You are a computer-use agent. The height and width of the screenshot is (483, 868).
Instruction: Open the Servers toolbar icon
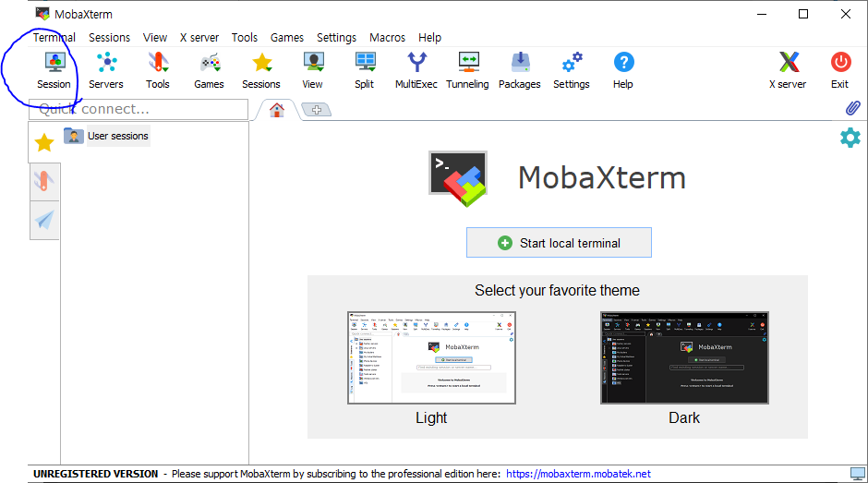tap(106, 70)
